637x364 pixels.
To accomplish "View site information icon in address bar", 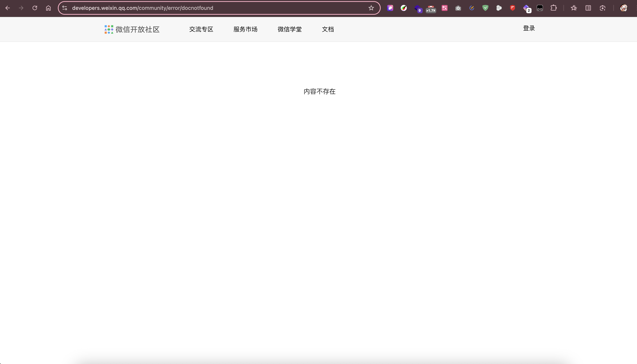I will [x=65, y=8].
